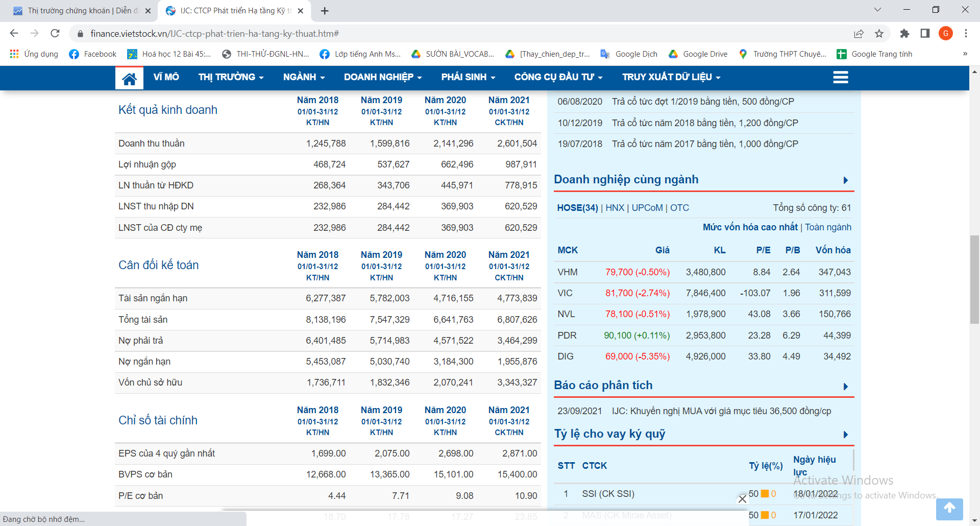Close the bottom popup X icon
Image resolution: width=980 pixels, height=526 pixels.
click(x=742, y=499)
